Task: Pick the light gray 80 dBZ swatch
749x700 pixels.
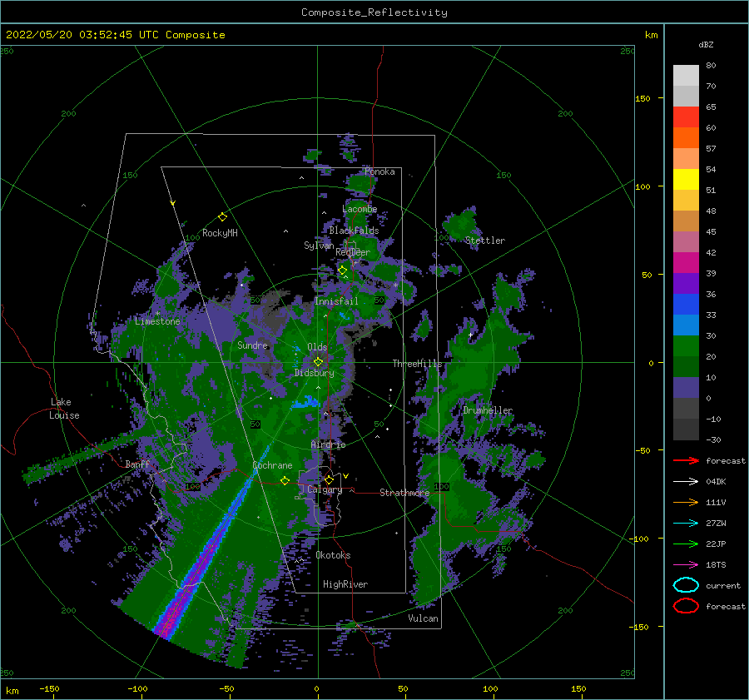Action: [686, 75]
